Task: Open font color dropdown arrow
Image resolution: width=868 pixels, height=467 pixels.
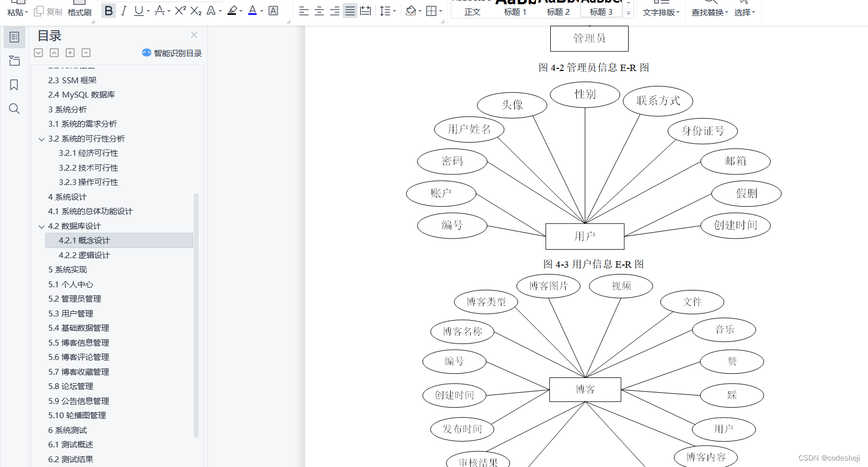Action: point(262,11)
